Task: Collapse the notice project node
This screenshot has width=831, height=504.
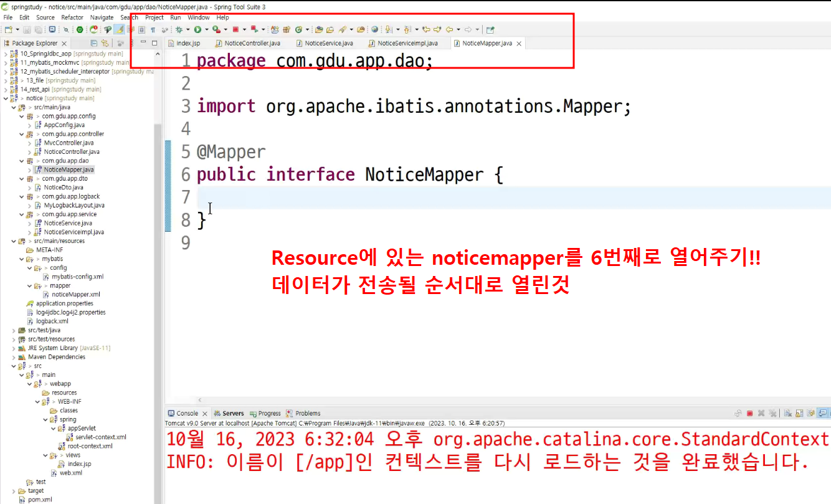Action: click(6, 98)
